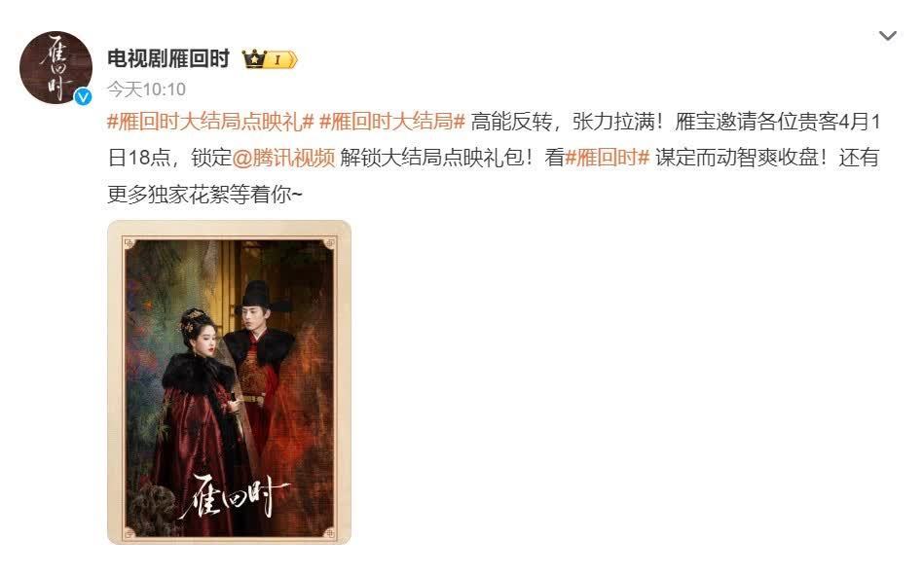Expand the post options chevron menu
This screenshot has width=924, height=575.
[x=887, y=36]
